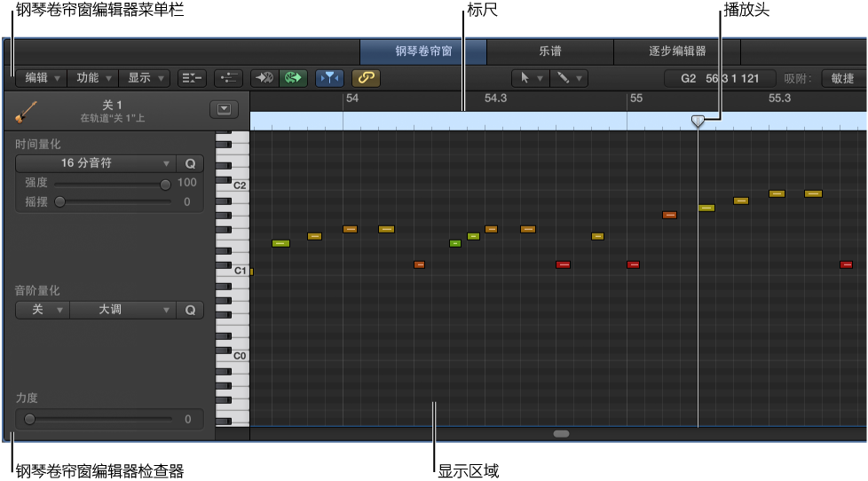Viewport: 868px width, 481px height.
Task: Click the G2 position info display
Action: 720,79
